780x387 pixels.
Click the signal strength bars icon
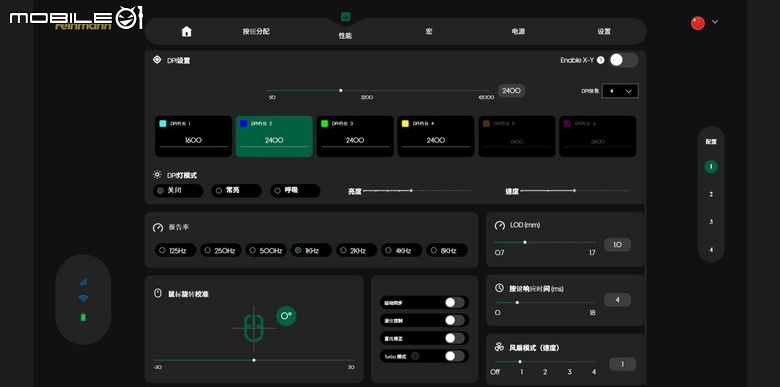[x=83, y=282]
